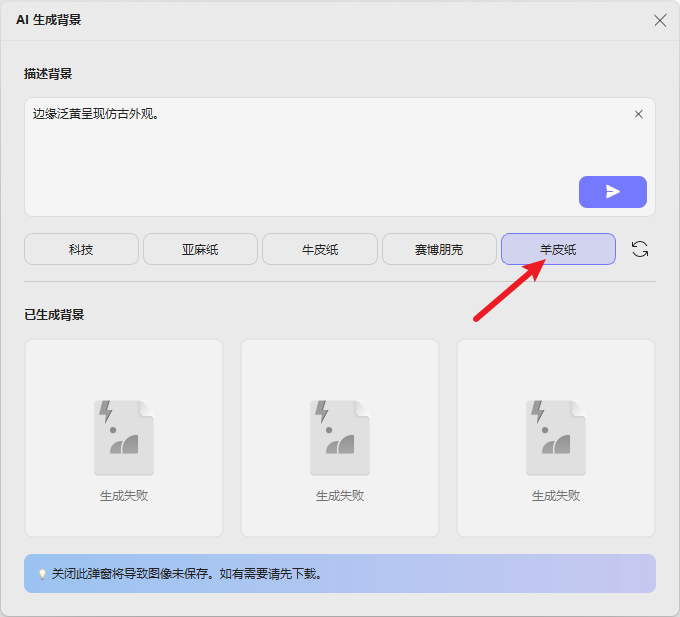The height and width of the screenshot is (617, 680).
Task: Click the 已生成背景 section heading
Action: (54, 315)
